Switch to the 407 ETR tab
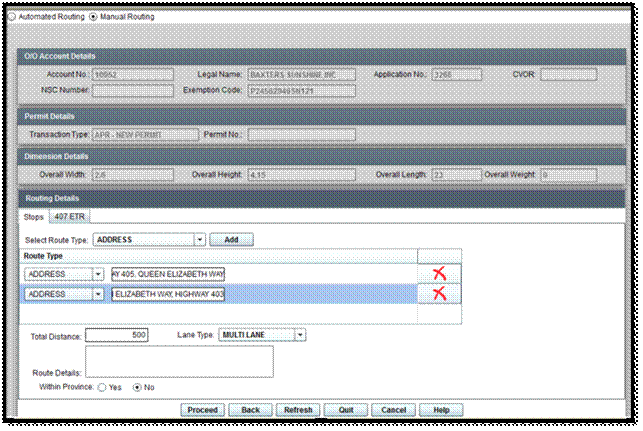Image resolution: width=643 pixels, height=431 pixels. 69,217
